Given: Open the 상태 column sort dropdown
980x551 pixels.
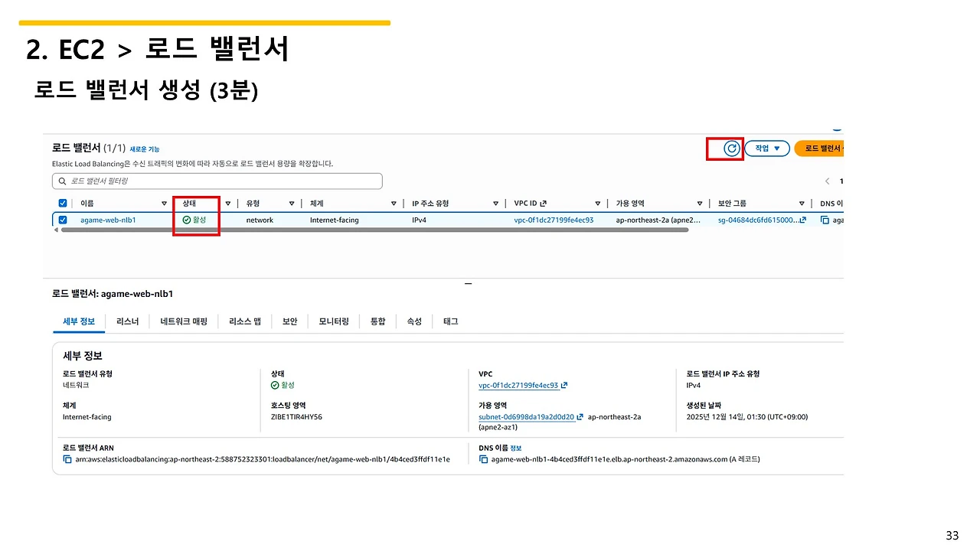Looking at the screenshot, I should tap(227, 203).
